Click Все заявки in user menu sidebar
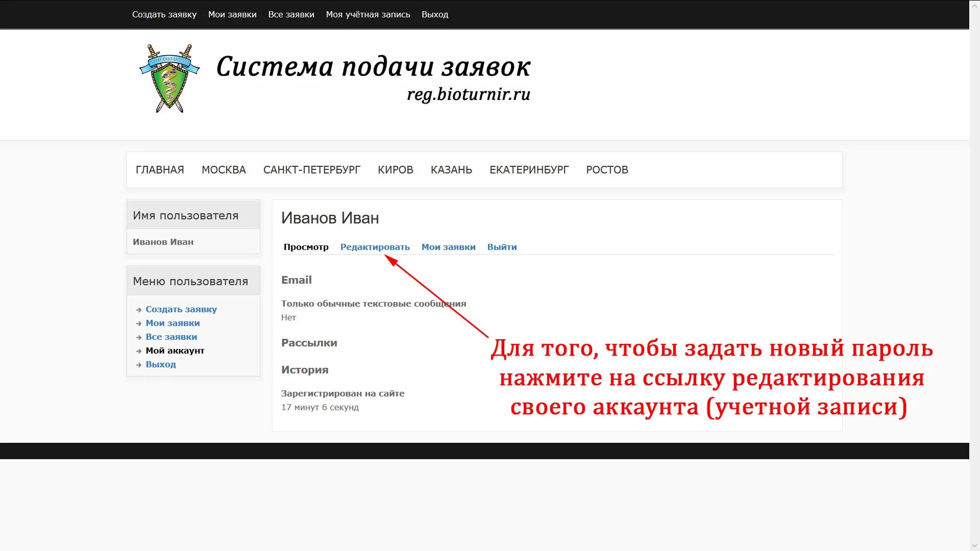 coord(171,337)
